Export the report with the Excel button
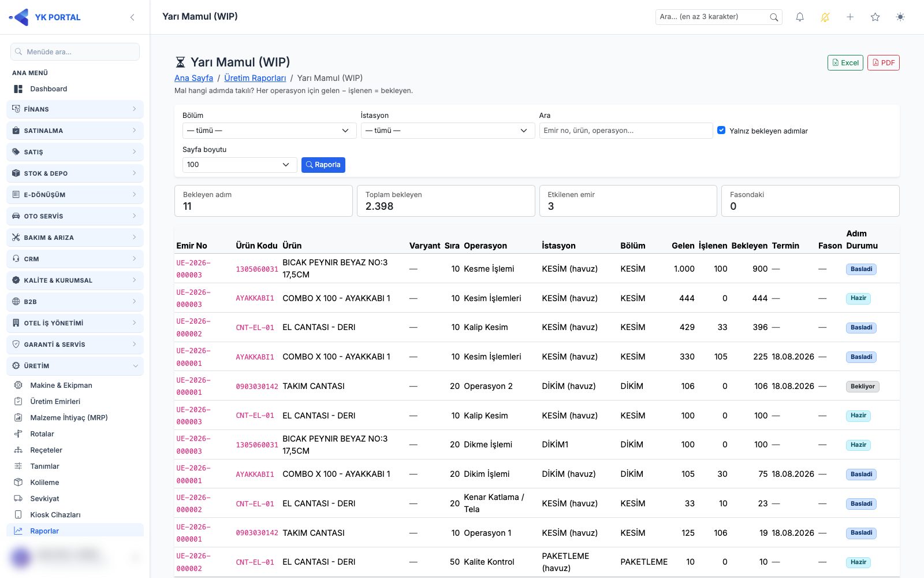The height and width of the screenshot is (578, 924). pos(845,63)
